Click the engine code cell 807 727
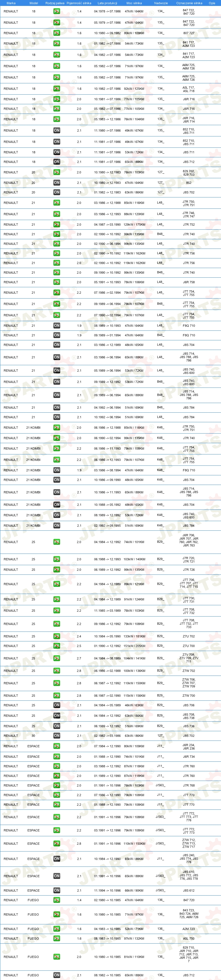Image resolution: width=221 pixels, height=980 pixels. pos(188,33)
